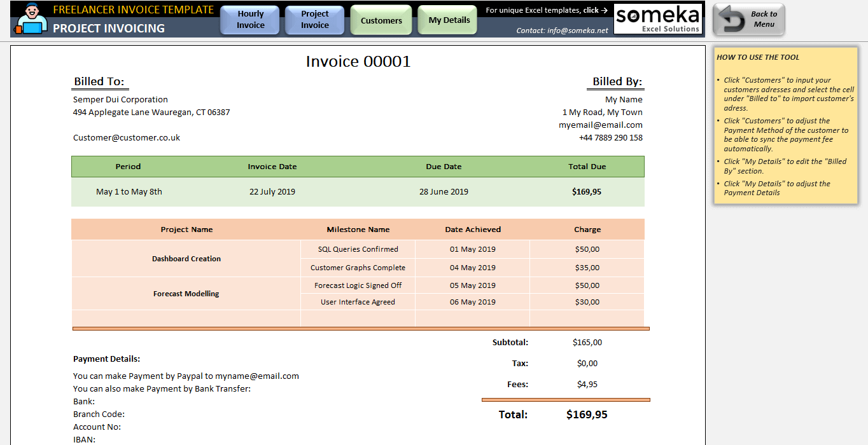
Task: Click the 'PROJECT INVOICING' header subtitle
Action: [x=109, y=29]
